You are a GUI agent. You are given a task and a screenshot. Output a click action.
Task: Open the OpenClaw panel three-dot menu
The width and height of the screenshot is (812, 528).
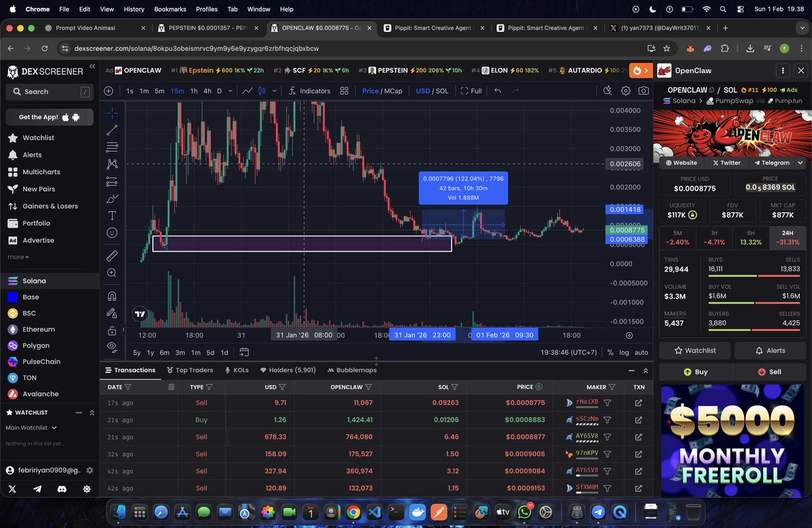[782, 70]
